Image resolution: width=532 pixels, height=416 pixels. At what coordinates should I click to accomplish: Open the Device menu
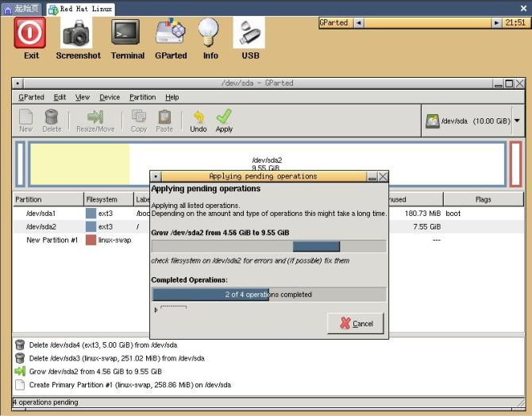110,98
